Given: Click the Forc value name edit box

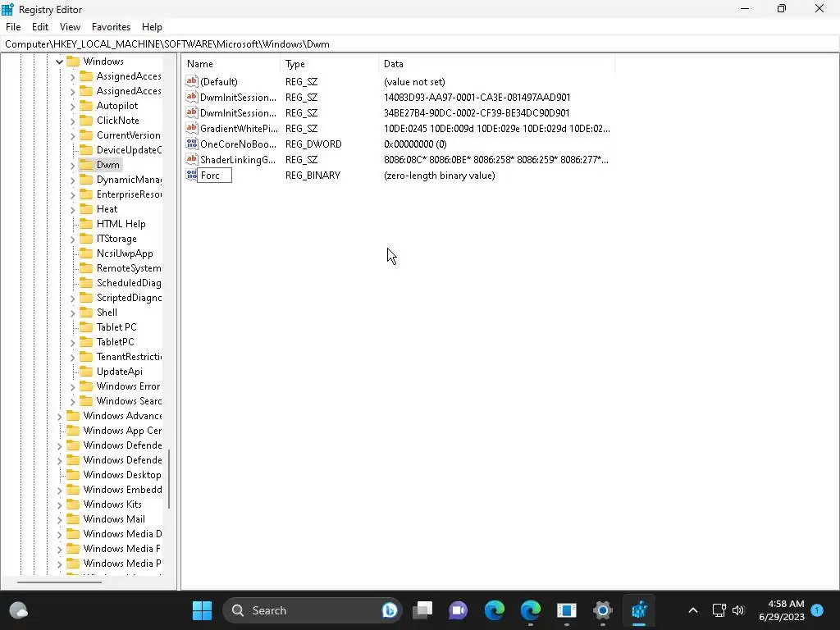Looking at the screenshot, I should coord(215,176).
